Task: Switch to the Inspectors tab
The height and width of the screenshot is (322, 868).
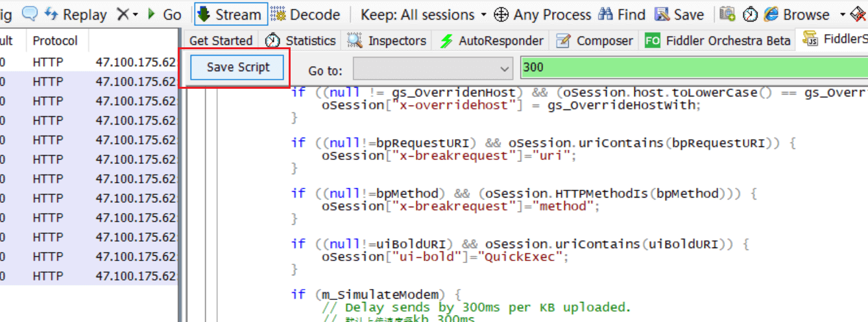Action: 387,40
